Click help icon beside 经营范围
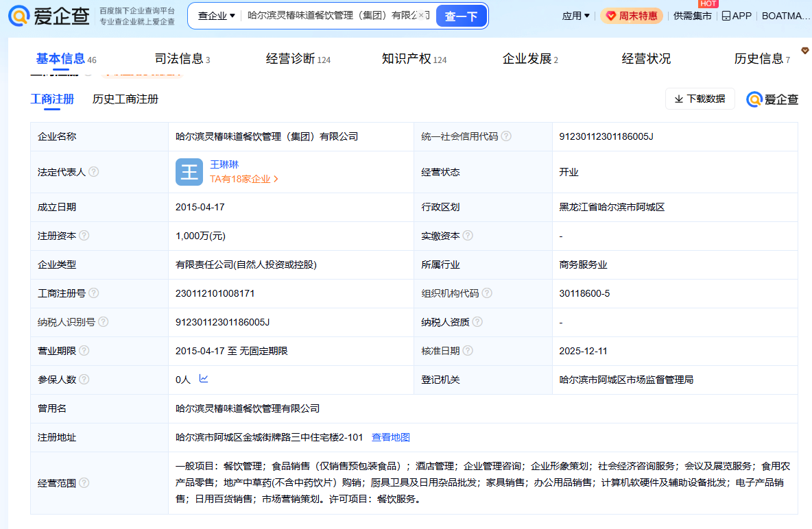Viewport: 812px width, 529px height. pyautogui.click(x=84, y=482)
